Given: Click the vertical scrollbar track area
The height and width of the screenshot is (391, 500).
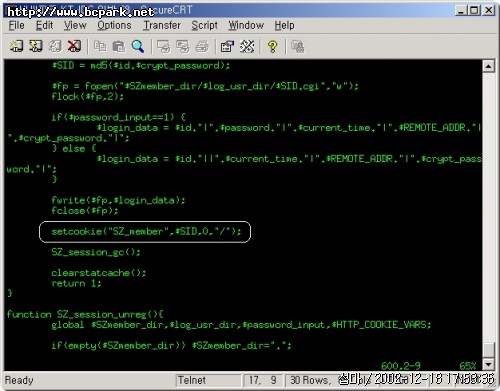Looking at the screenshot, I should click(488, 207).
